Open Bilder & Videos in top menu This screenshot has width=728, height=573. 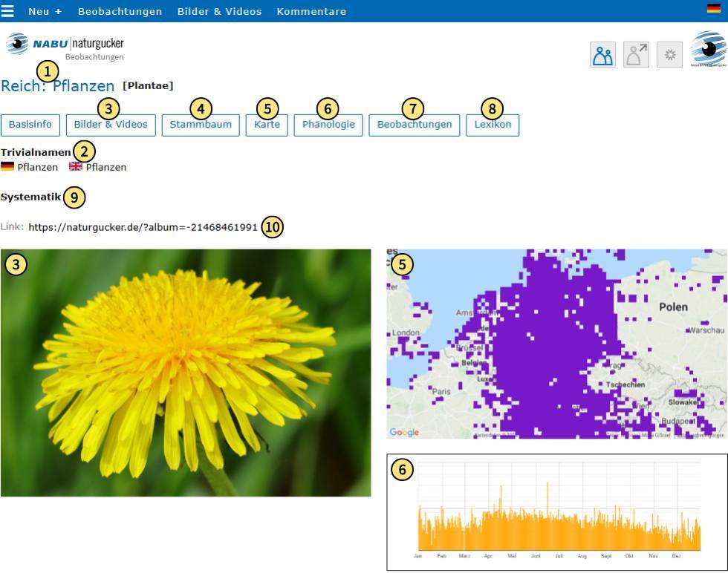(219, 11)
